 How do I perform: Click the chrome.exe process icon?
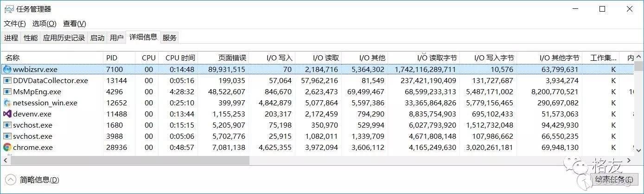(x=7, y=148)
